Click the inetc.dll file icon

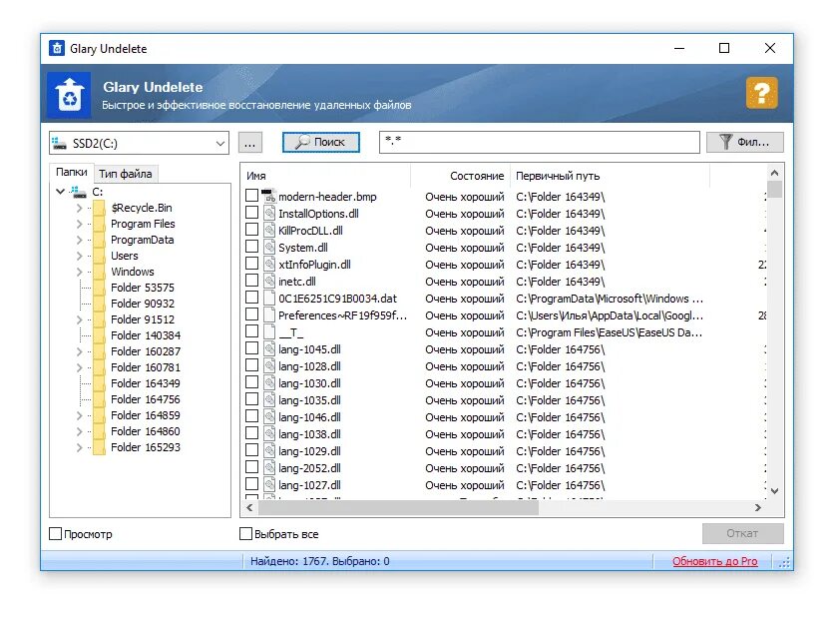tap(269, 281)
